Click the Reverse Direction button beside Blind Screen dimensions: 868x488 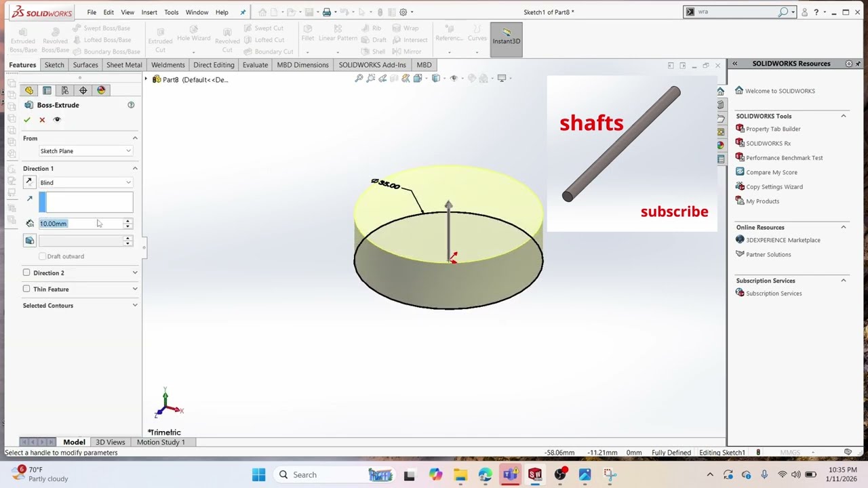(x=29, y=182)
